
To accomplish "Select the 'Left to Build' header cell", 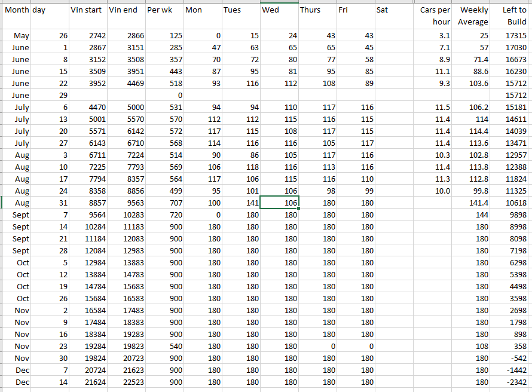I will point(511,16).
